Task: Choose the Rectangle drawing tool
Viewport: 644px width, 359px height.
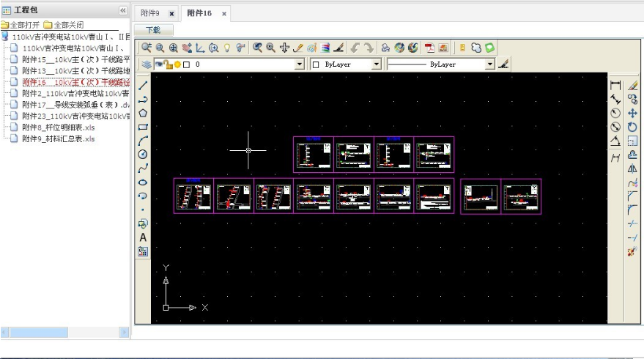Action: click(x=143, y=127)
